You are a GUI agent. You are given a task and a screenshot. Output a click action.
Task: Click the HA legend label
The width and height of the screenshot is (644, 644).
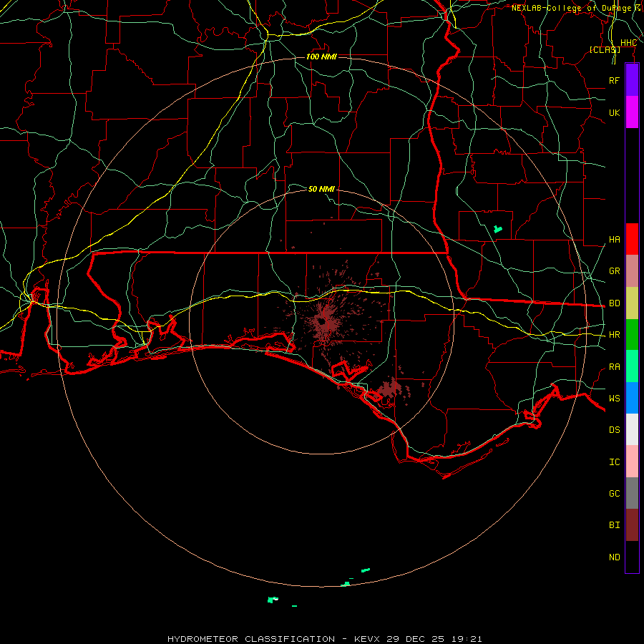click(614, 239)
